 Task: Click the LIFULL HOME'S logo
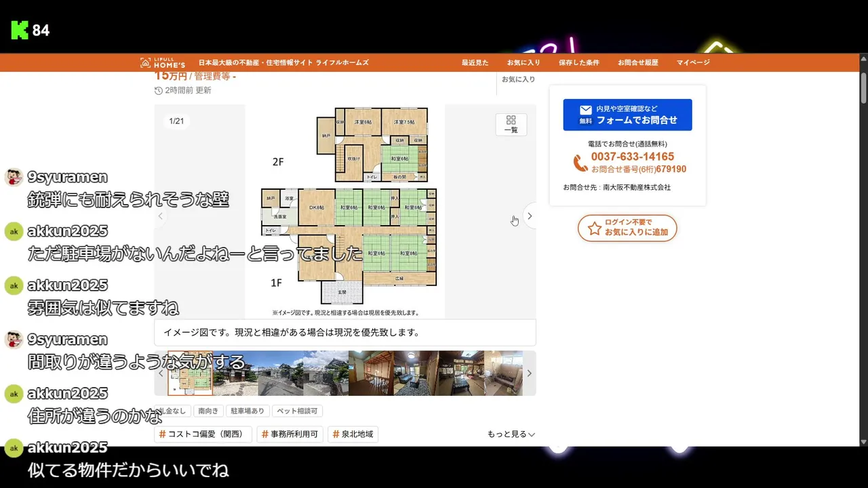[163, 62]
